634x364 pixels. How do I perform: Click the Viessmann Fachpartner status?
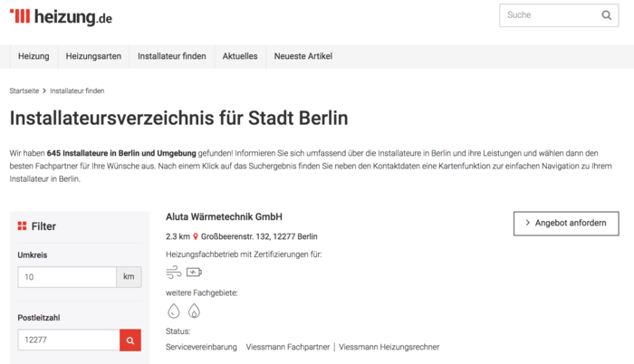[x=288, y=347]
